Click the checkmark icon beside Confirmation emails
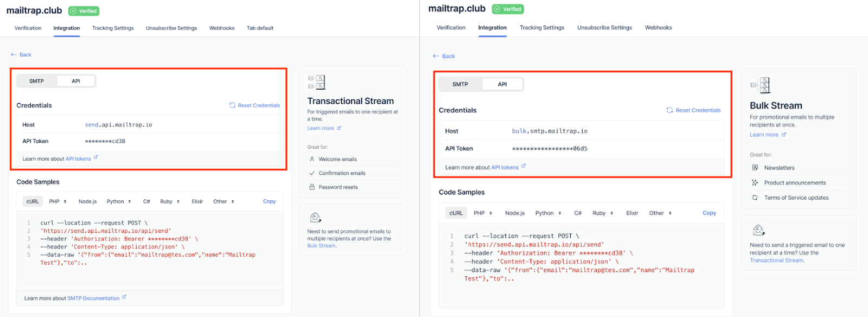The height and width of the screenshot is (317, 868). pos(312,173)
